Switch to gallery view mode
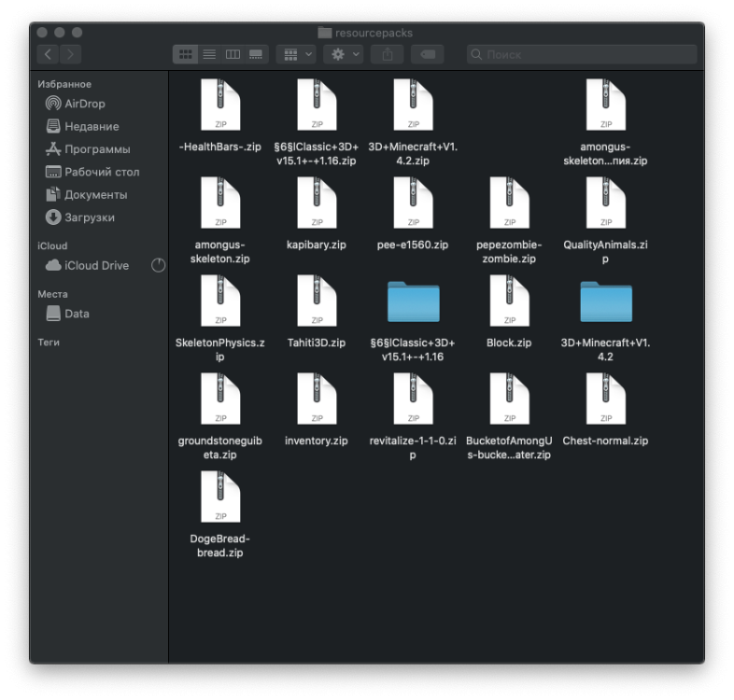The image size is (734, 700). [256, 54]
